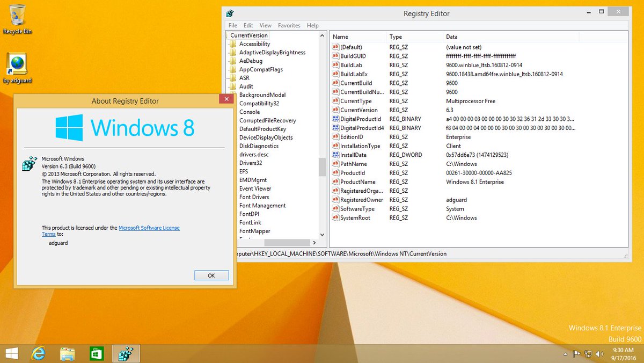Click the icon beside BuildLabEx value
The height and width of the screenshot is (363, 644).
pyautogui.click(x=336, y=74)
